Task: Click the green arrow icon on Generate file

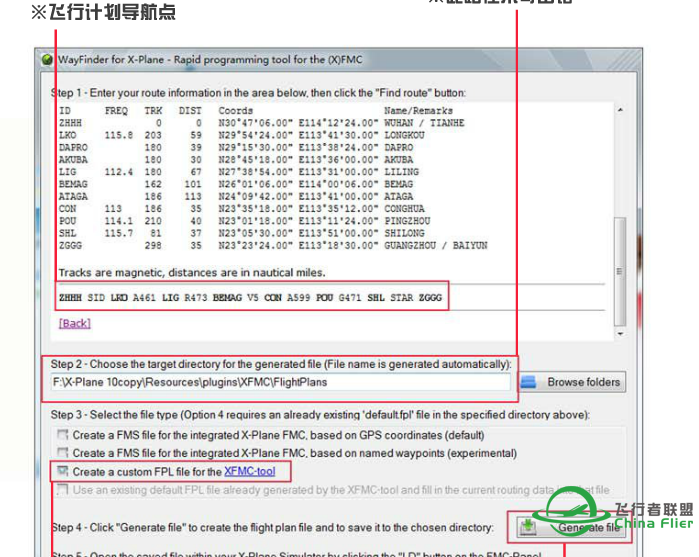Action: (528, 527)
